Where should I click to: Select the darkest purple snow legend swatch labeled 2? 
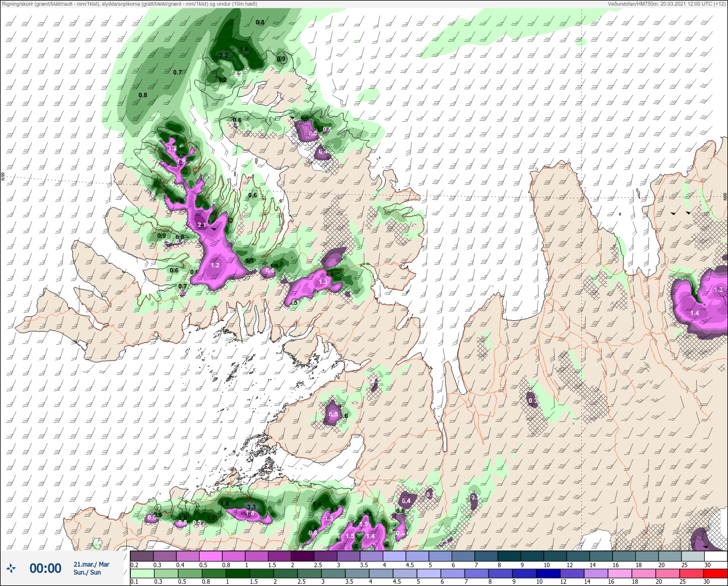(302, 556)
